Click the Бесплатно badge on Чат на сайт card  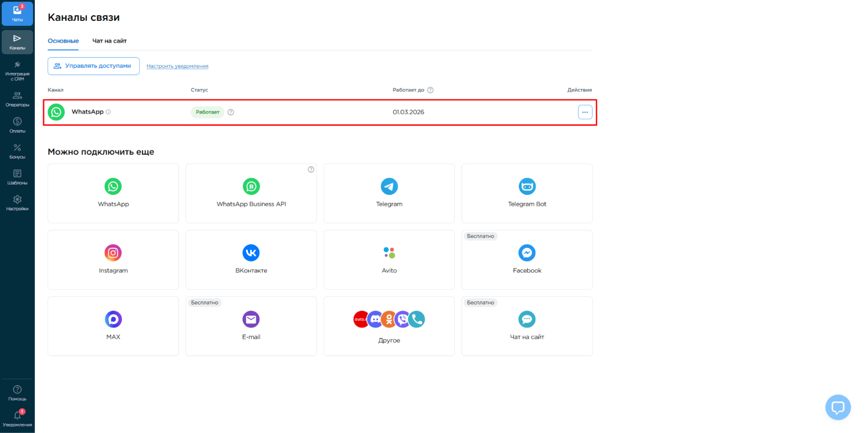[x=480, y=303]
